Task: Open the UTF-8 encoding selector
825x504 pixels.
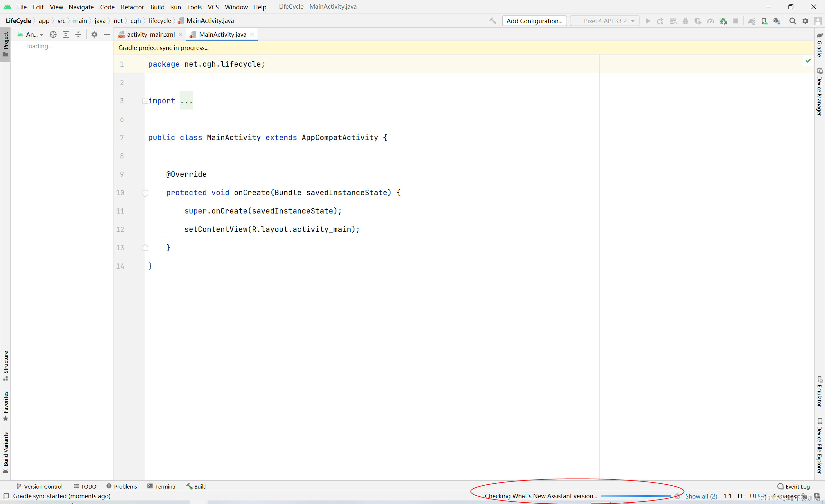Action: [x=758, y=496]
